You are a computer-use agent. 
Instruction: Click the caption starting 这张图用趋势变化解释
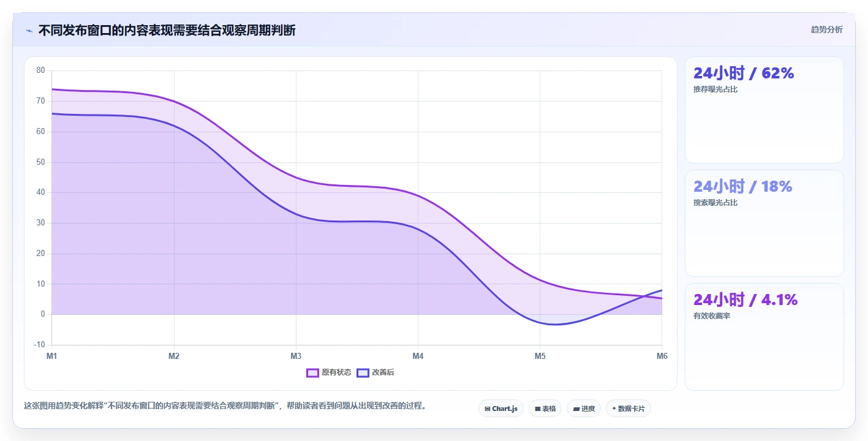(225, 405)
